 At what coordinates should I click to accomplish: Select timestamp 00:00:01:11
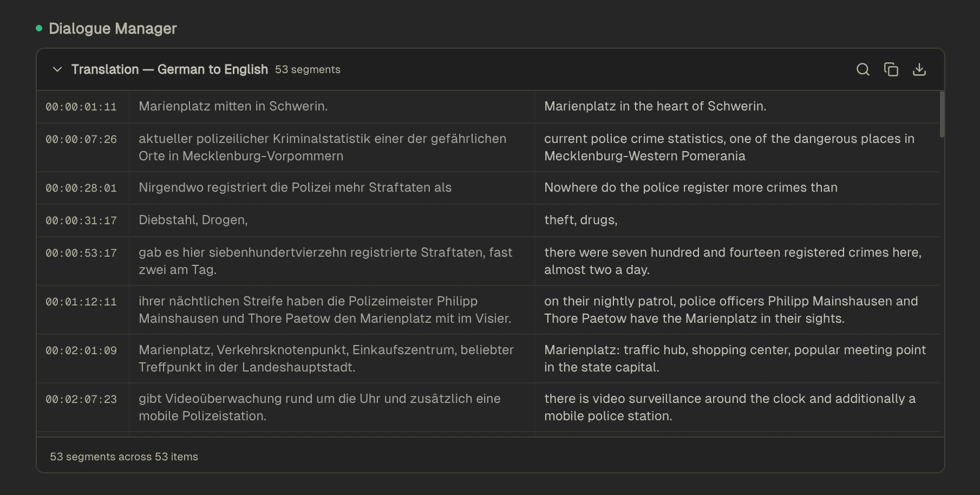click(81, 107)
